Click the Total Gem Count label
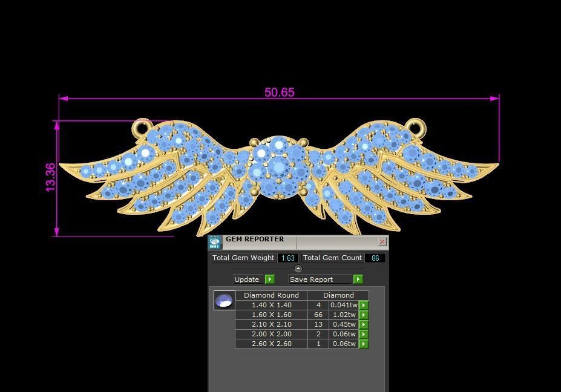561x392 pixels. pyautogui.click(x=332, y=258)
